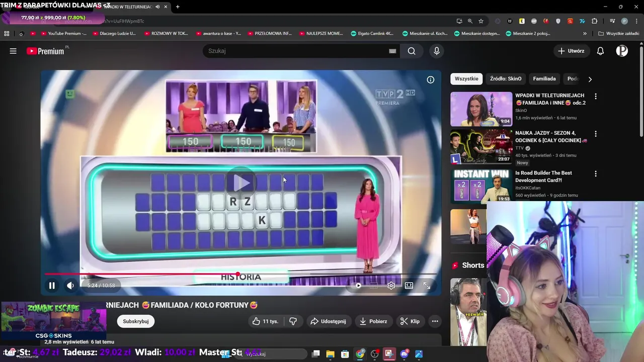This screenshot has width=644, height=362.
Task: Open the notifications bell
Action: pyautogui.click(x=600, y=51)
